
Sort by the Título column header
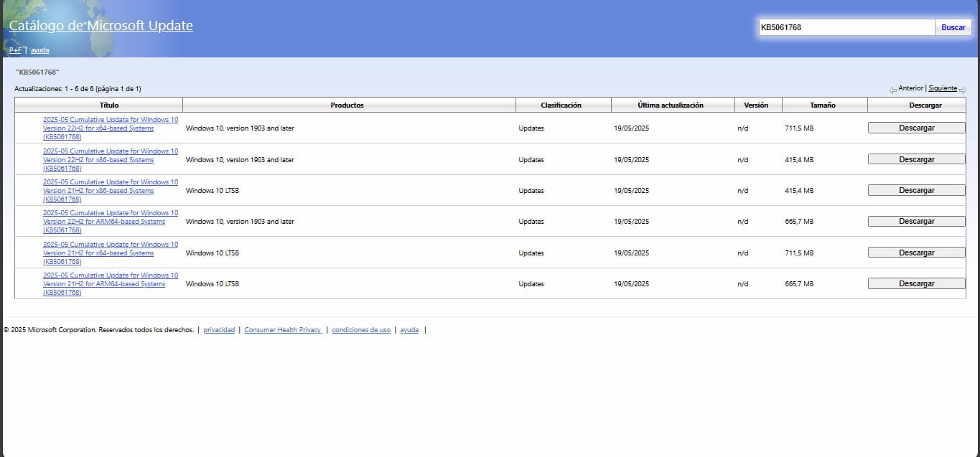[x=99, y=105]
